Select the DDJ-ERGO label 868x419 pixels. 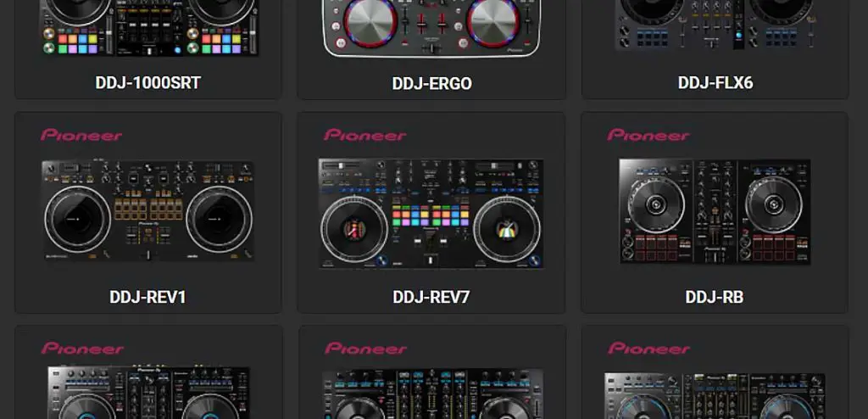pyautogui.click(x=431, y=84)
